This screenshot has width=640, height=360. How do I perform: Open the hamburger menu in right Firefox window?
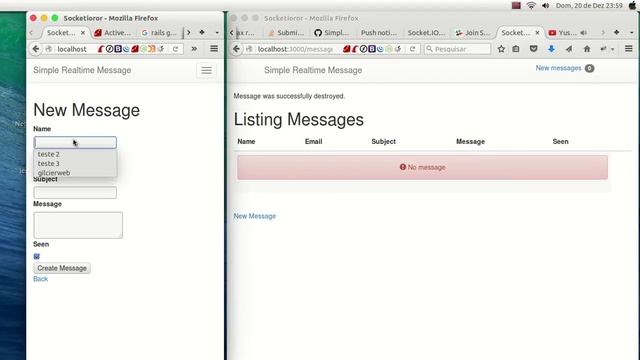pyautogui.click(x=629, y=49)
